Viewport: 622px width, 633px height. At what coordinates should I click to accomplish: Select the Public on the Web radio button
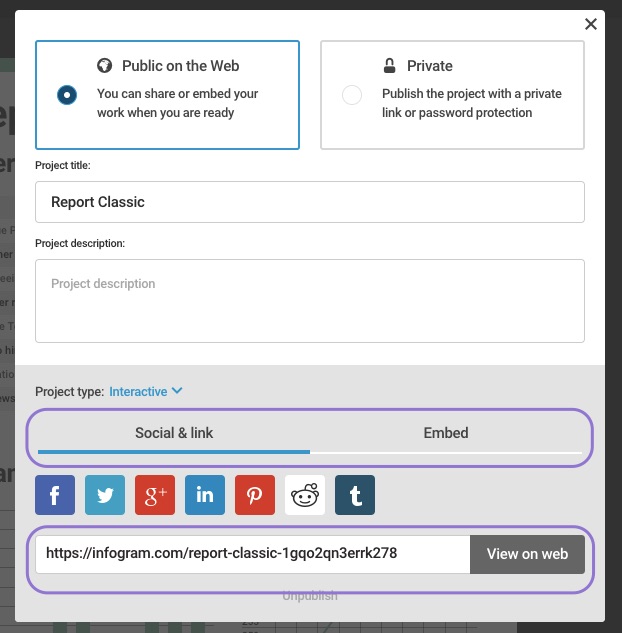point(67,95)
